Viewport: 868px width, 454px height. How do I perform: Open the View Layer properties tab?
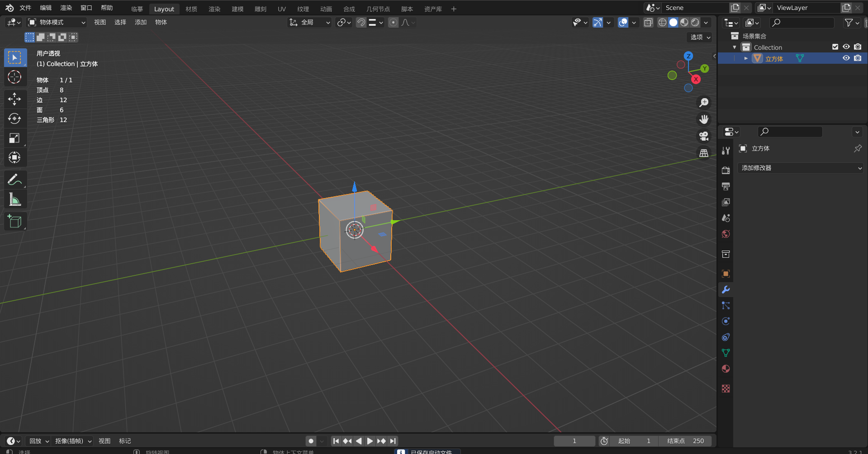click(726, 202)
